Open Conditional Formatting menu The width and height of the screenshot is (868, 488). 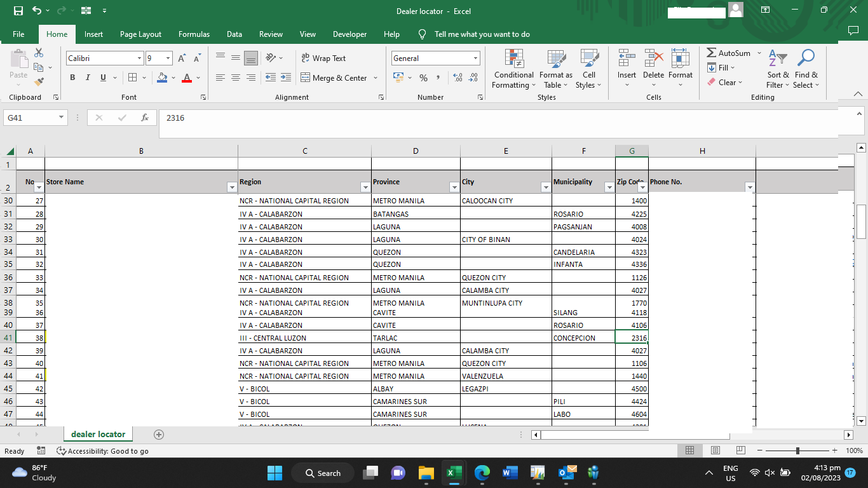coord(514,69)
